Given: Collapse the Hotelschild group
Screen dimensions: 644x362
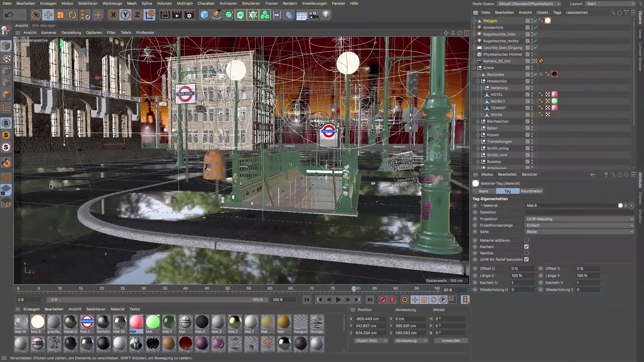Looking at the screenshot, I should [478, 81].
